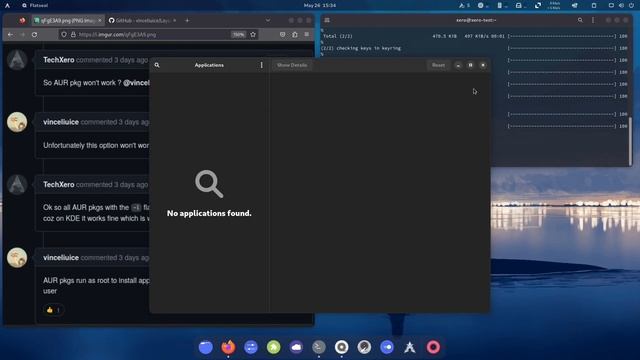Bookmark the page using the Firefox star icon
Viewport: 640px width, 360px height.
coord(253,35)
